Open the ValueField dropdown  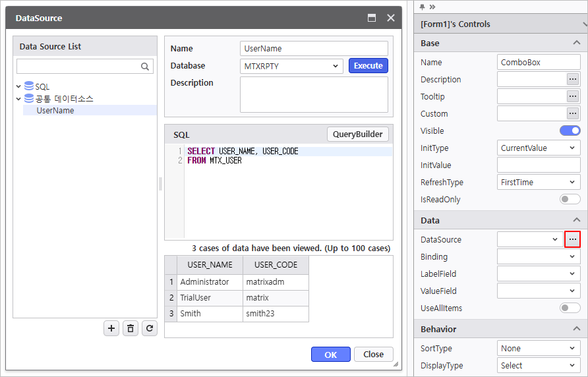click(x=539, y=291)
